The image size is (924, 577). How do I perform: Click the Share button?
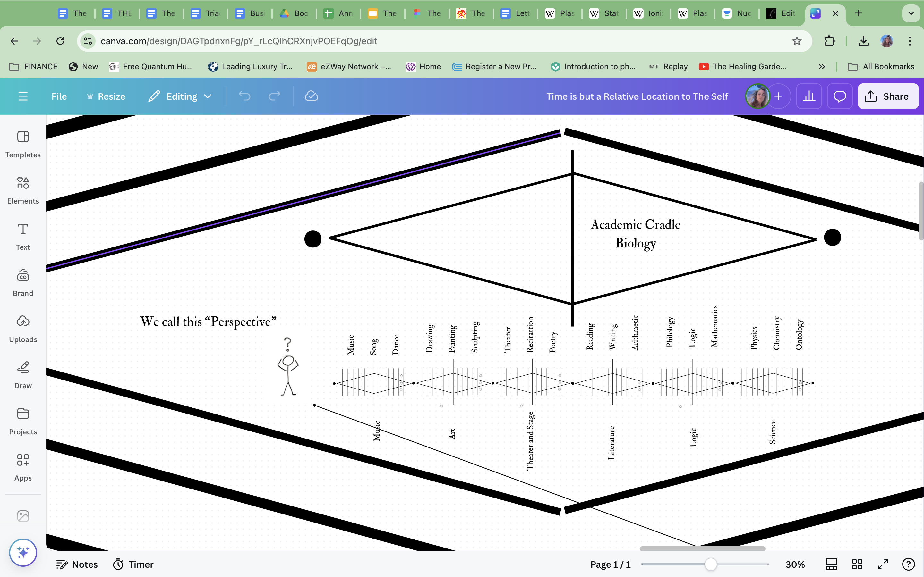point(888,96)
